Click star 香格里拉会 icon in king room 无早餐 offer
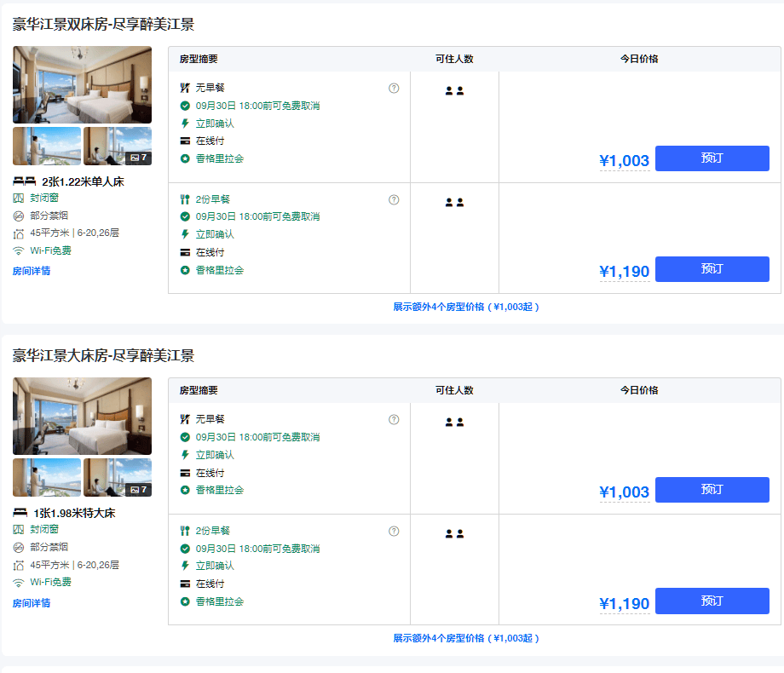The image size is (784, 673). (185, 490)
